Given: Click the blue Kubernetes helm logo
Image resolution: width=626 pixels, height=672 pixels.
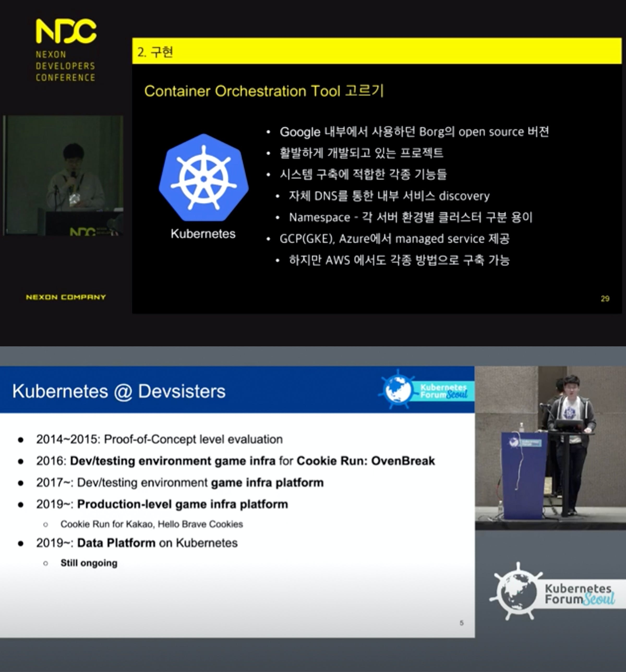Looking at the screenshot, I should (203, 178).
